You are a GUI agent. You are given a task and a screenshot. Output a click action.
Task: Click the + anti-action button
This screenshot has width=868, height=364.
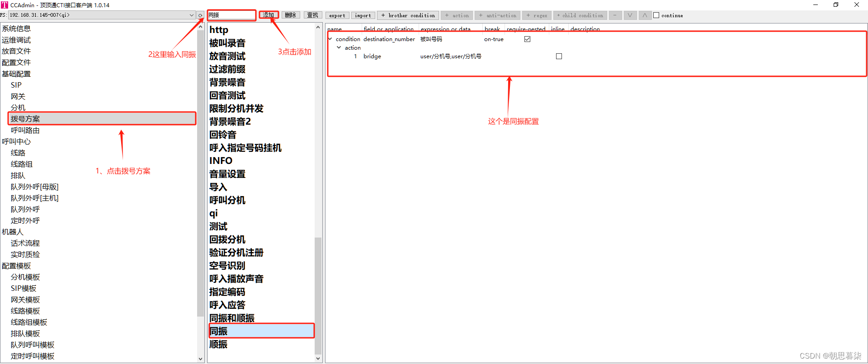[497, 15]
